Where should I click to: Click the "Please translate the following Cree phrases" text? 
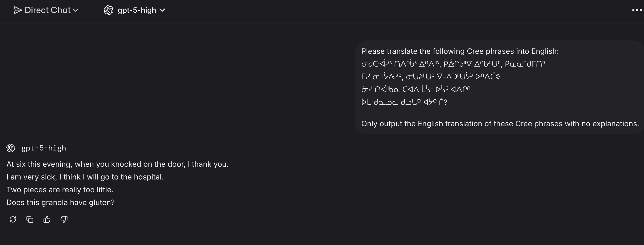tap(460, 51)
